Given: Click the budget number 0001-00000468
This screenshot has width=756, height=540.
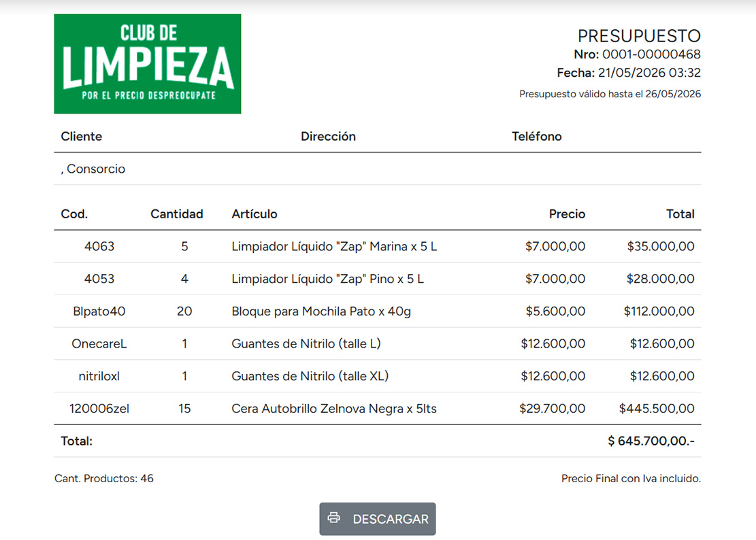Looking at the screenshot, I should [651, 54].
